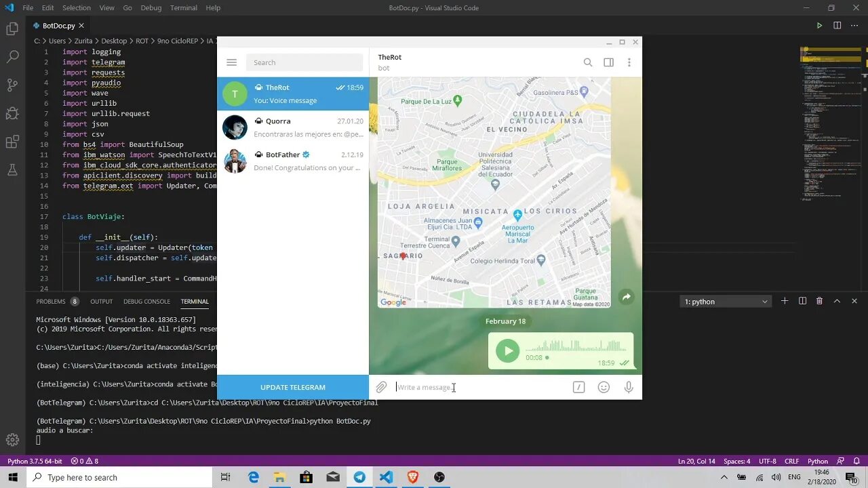Click Windows taskbar search box

(119, 477)
